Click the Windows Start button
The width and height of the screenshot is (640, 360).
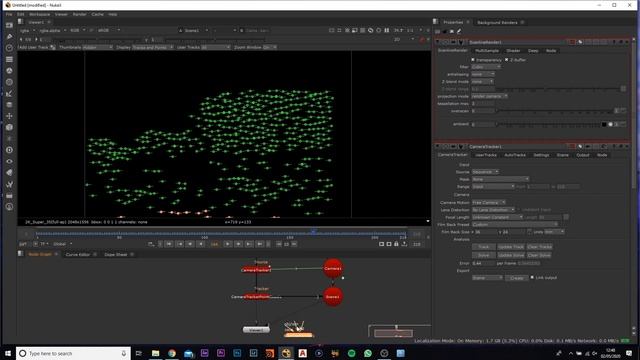click(8, 353)
